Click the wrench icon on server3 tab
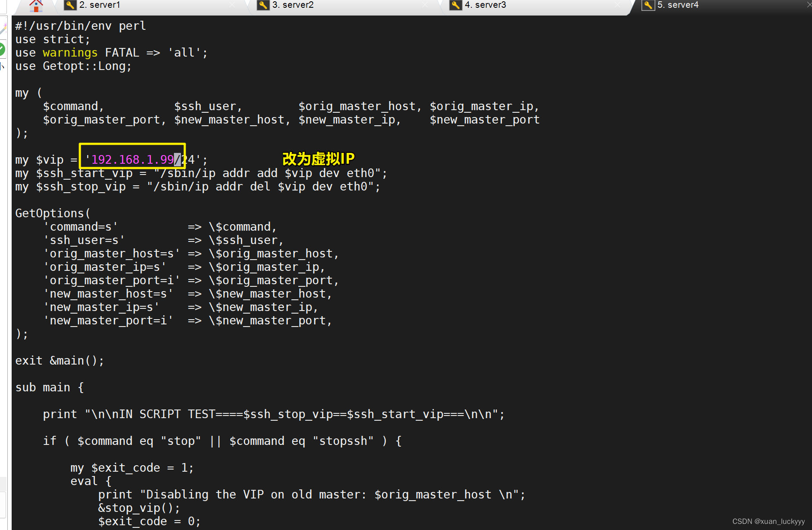 [455, 5]
